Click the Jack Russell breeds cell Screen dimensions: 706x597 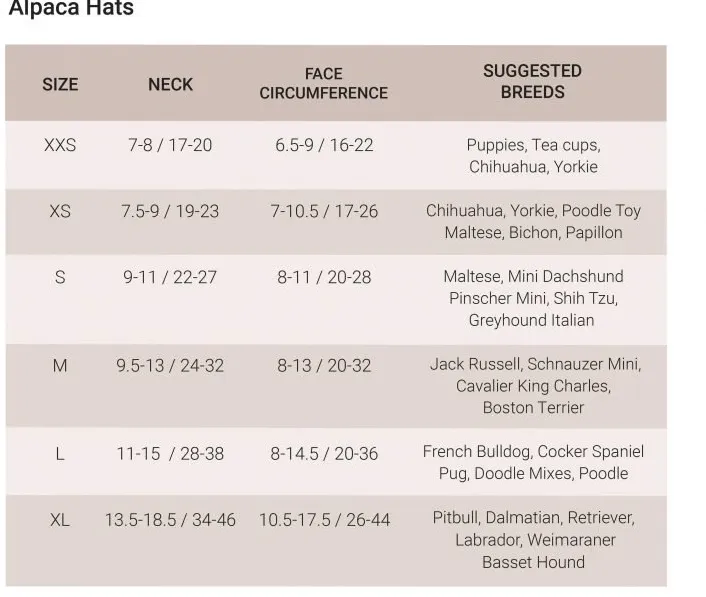tap(535, 386)
